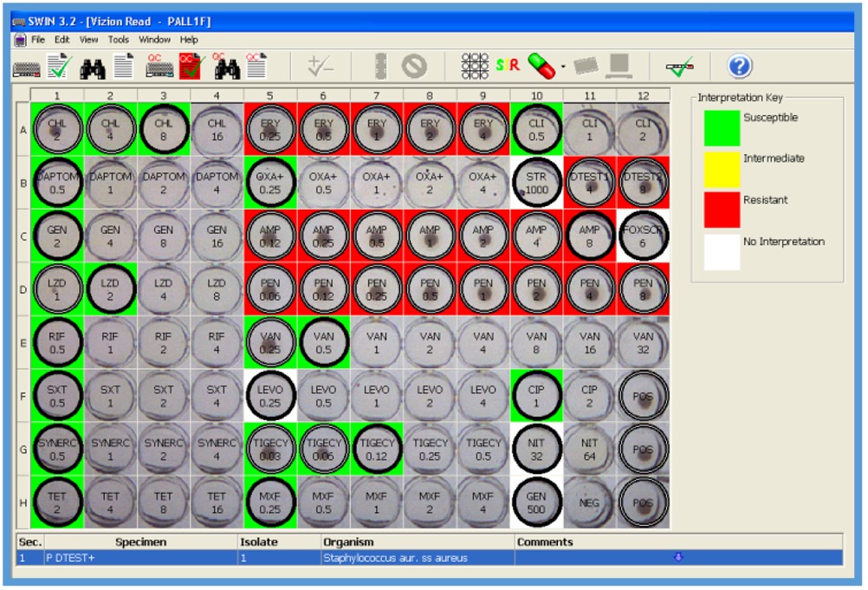Open help with the blue question mark
The width and height of the screenshot is (868, 590).
coord(739,66)
